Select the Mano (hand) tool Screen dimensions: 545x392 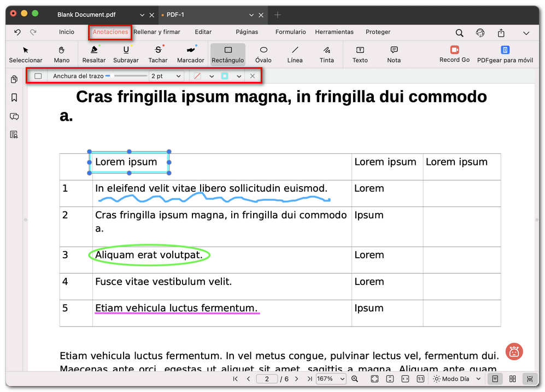[62, 55]
